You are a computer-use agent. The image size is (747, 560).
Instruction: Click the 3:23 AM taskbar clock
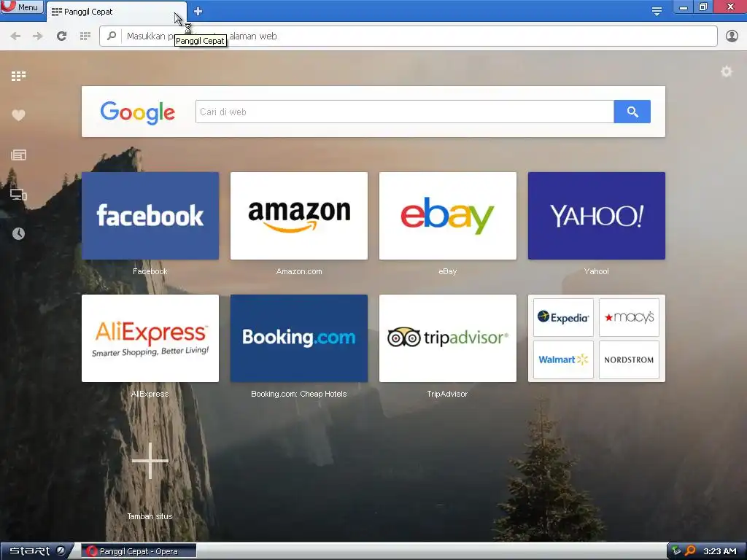tap(719, 551)
